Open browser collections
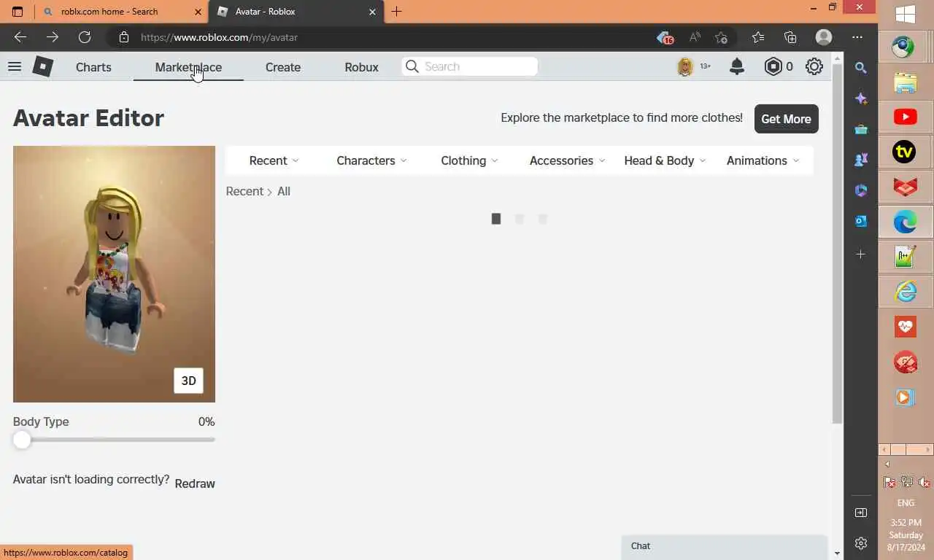Screen dimensions: 934x560 tap(790, 37)
